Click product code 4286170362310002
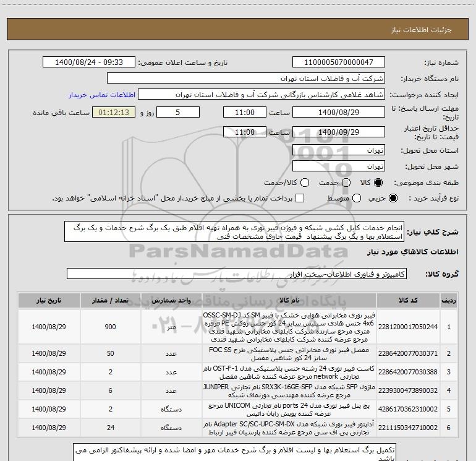The width and height of the screenshot is (476, 461). coord(408,409)
